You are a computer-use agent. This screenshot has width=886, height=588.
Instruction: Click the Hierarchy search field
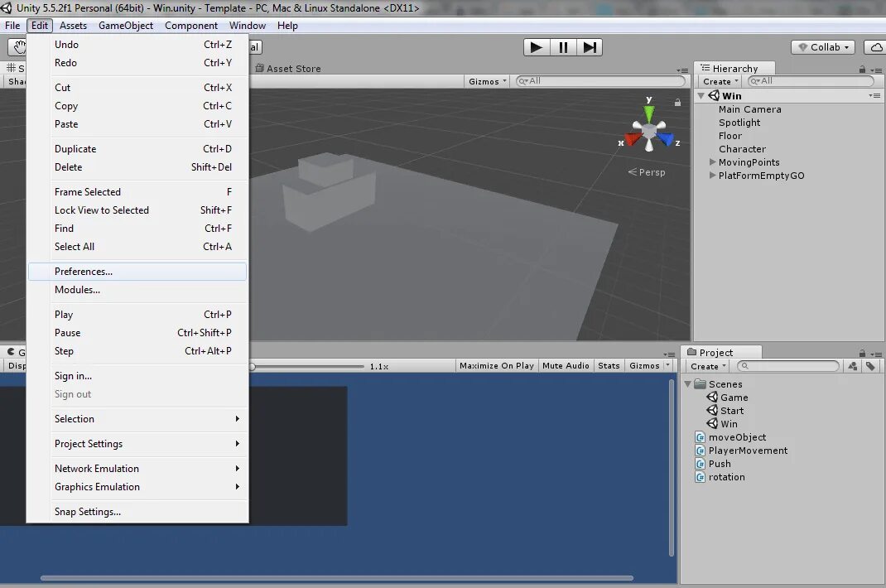[811, 81]
